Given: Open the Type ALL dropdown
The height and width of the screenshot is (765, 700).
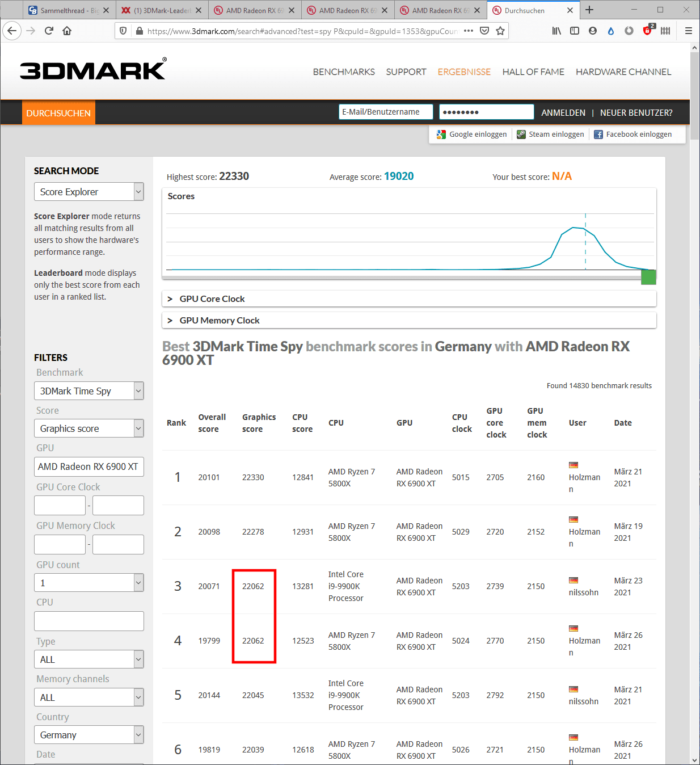Looking at the screenshot, I should (89, 659).
